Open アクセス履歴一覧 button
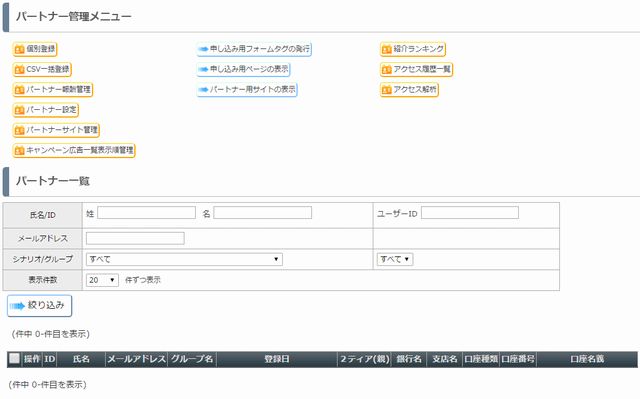The width and height of the screenshot is (640, 399). tap(416, 69)
